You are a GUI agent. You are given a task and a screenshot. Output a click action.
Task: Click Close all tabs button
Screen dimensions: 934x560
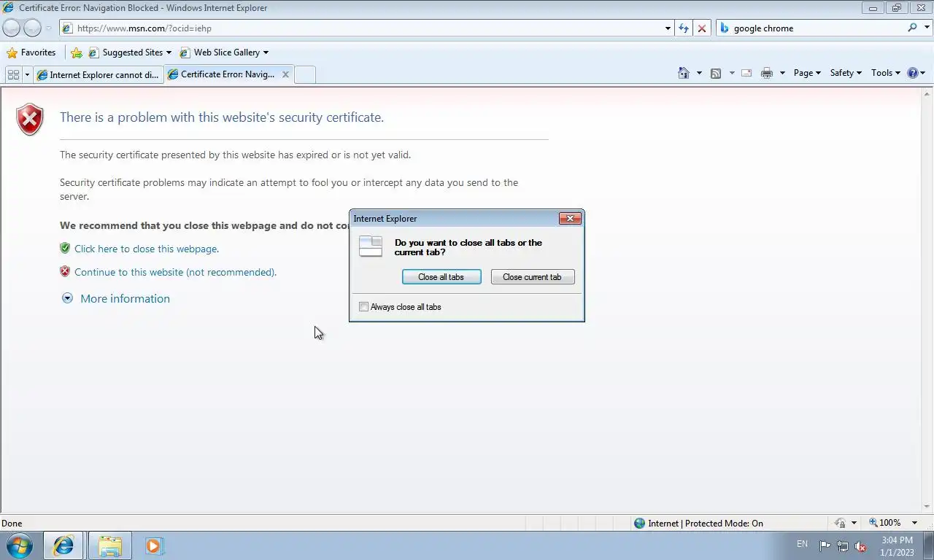pyautogui.click(x=441, y=277)
